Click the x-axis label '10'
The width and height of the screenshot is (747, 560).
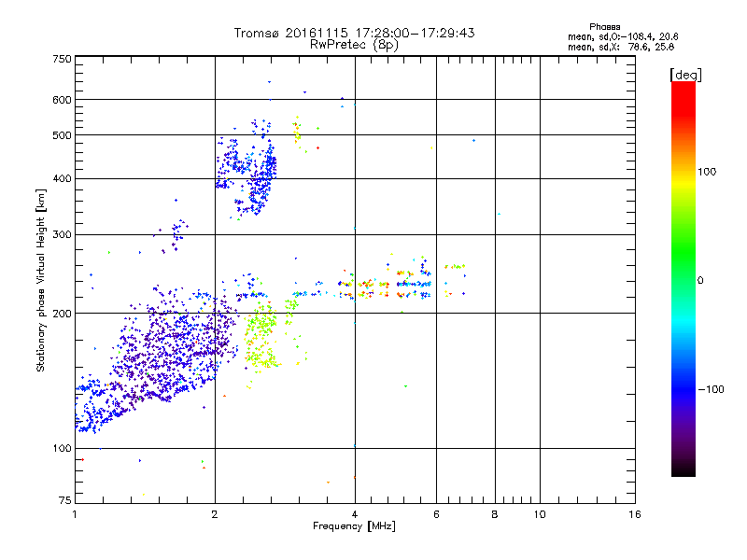point(540,514)
